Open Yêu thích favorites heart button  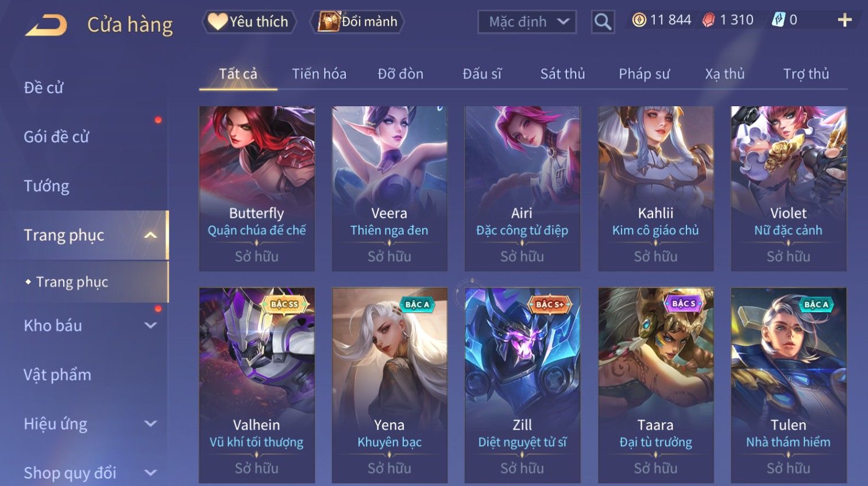pos(249,22)
